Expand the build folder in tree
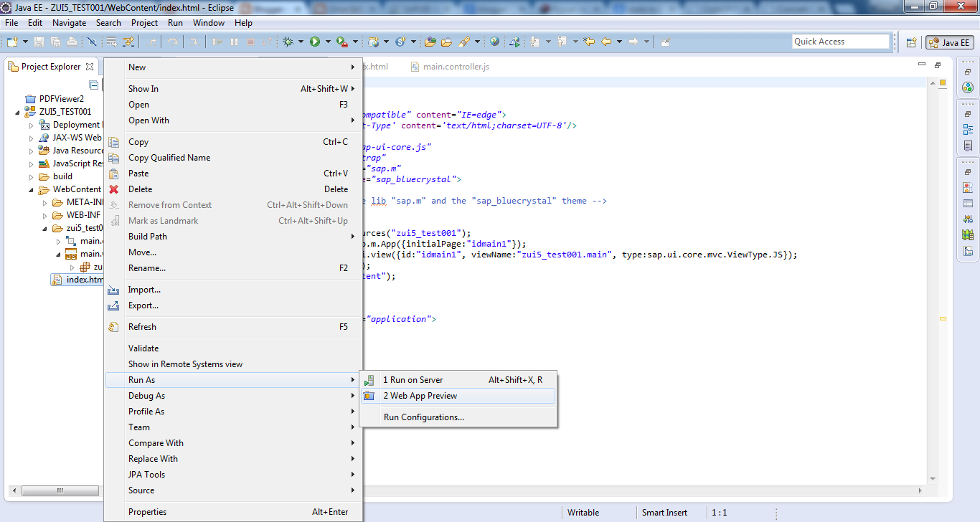The image size is (980, 522). tap(32, 176)
